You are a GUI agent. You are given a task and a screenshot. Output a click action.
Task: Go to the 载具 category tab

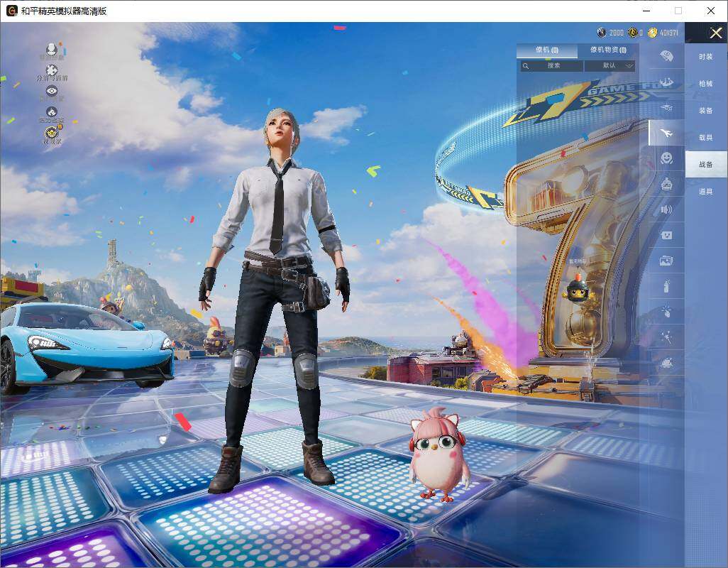[706, 138]
